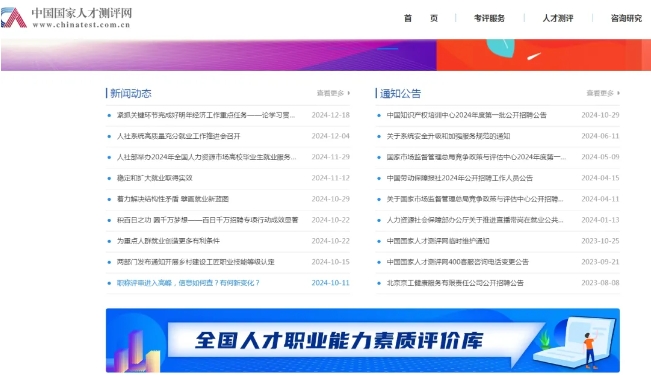Screen dimensions: 651x376
Task: Open the 首页 navigation item
Action: click(x=421, y=18)
